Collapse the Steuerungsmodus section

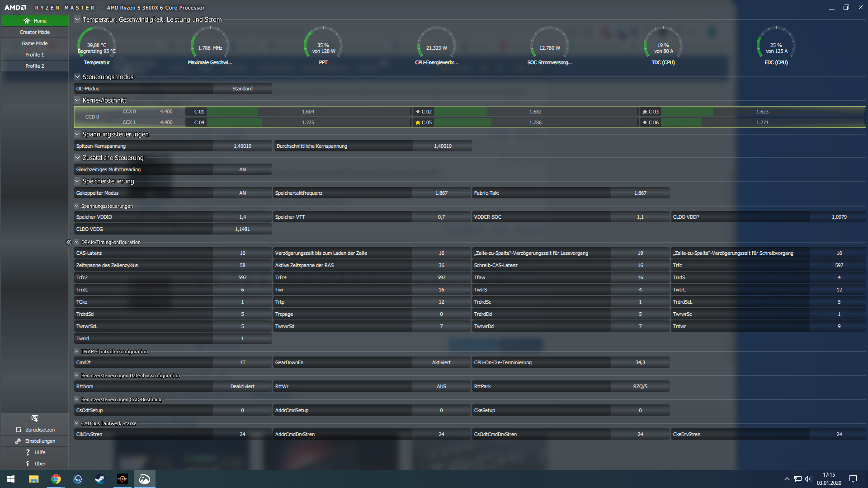pyautogui.click(x=77, y=77)
